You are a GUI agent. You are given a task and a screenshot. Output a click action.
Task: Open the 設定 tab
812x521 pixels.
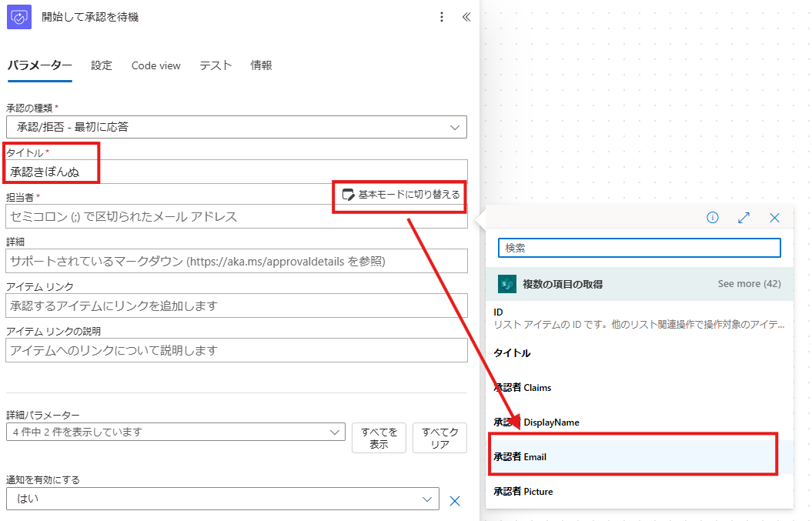[x=102, y=65]
